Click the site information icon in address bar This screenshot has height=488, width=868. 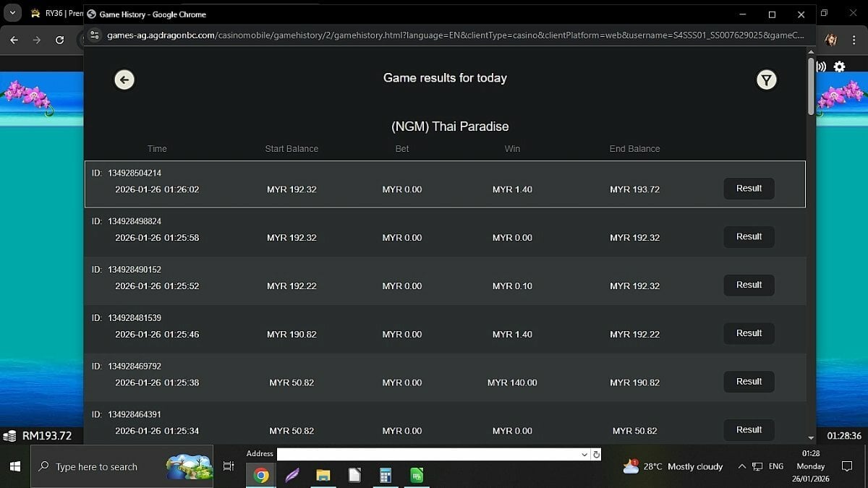pyautogui.click(x=94, y=35)
